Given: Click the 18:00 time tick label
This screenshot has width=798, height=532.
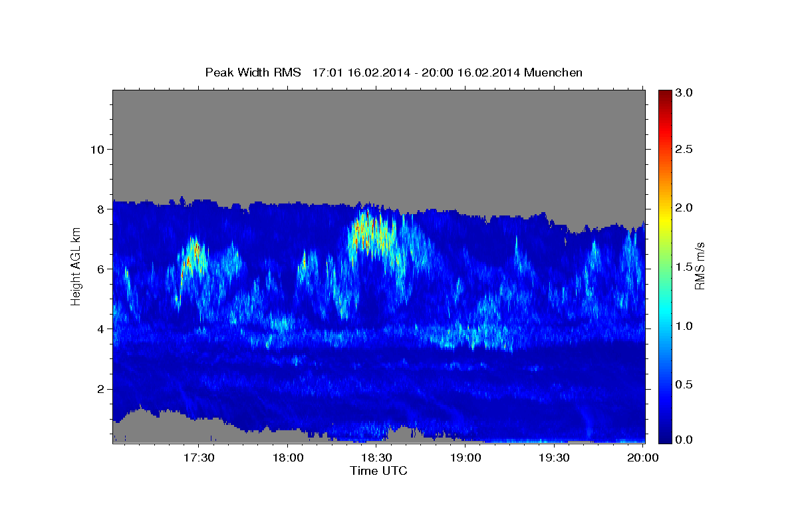Looking at the screenshot, I should pos(287,458).
